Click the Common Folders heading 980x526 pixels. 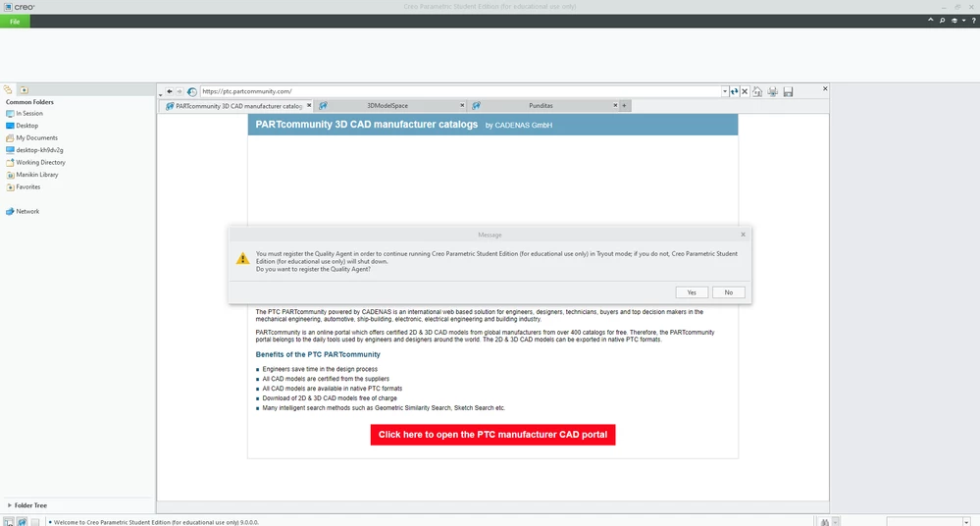click(29, 102)
